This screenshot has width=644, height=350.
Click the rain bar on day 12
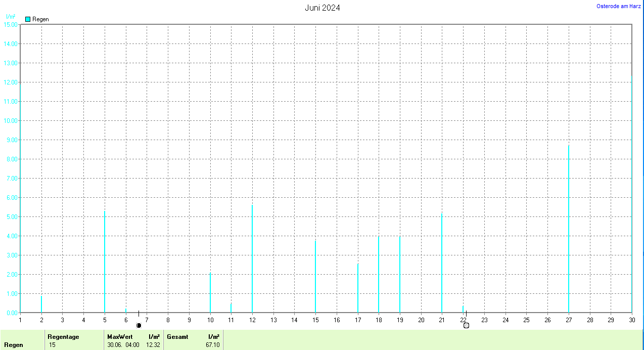pyautogui.click(x=252, y=258)
